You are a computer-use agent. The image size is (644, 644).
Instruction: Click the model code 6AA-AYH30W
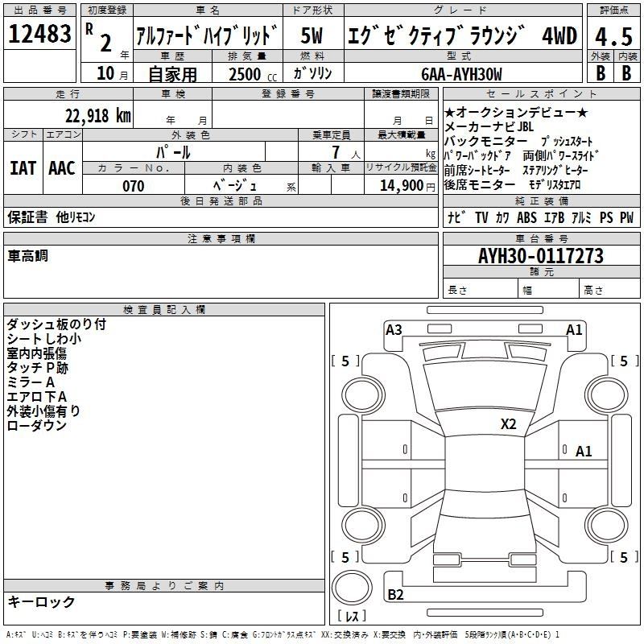pos(461,74)
